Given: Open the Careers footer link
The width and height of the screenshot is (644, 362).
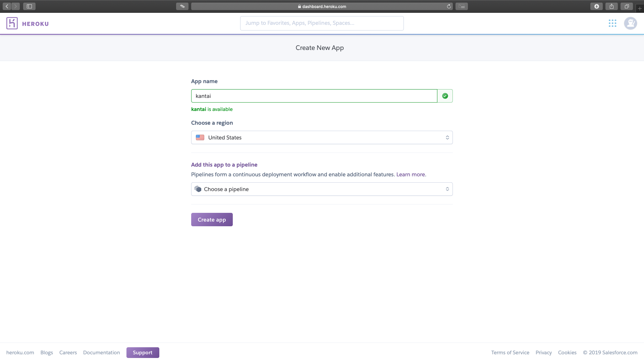Looking at the screenshot, I should tap(68, 352).
